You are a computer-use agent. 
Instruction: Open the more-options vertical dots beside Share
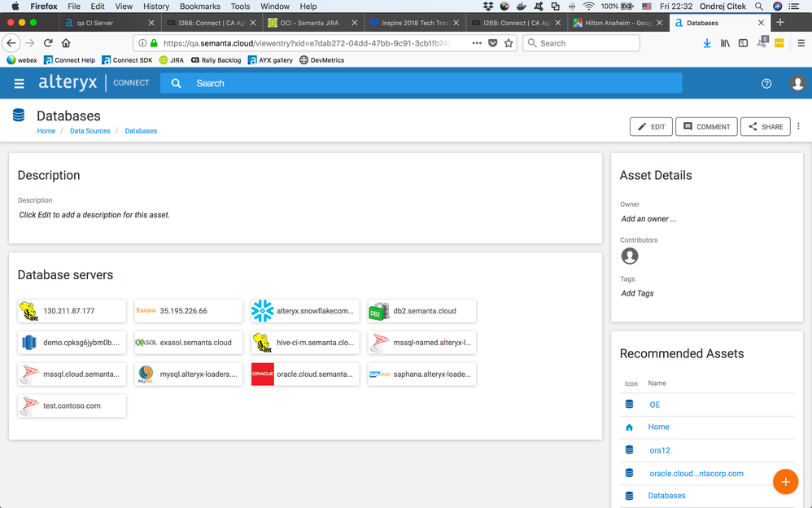coord(798,126)
